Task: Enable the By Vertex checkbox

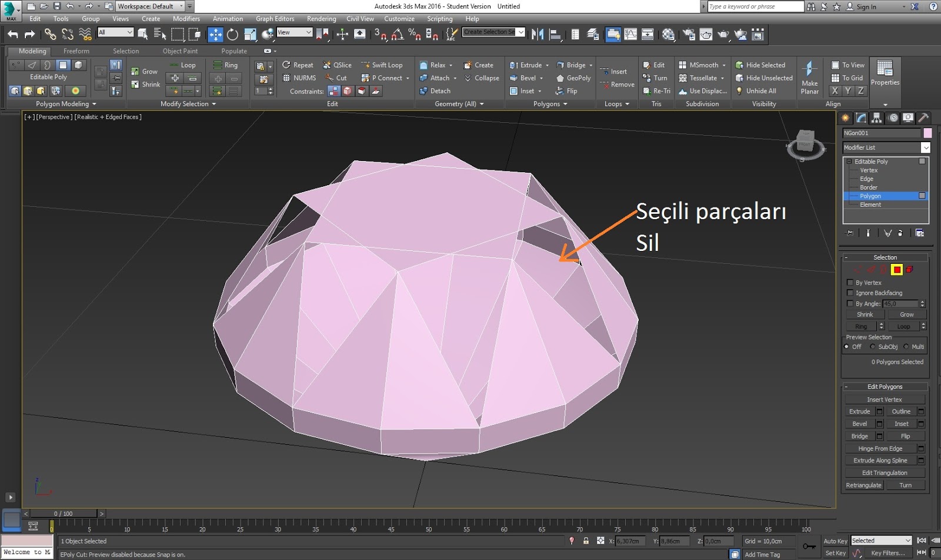Action: [850, 282]
